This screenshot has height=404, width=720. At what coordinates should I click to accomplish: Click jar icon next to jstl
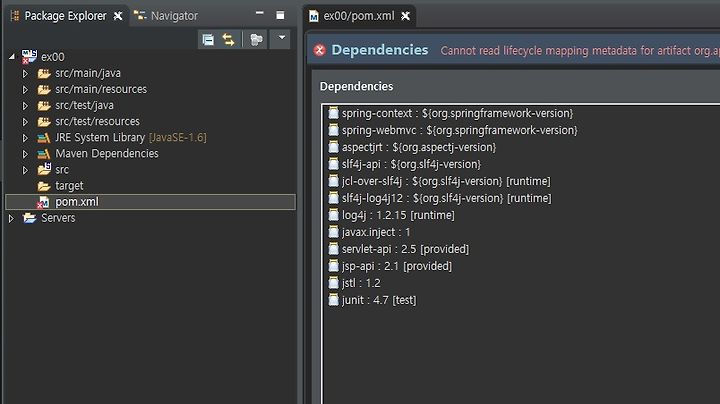333,283
